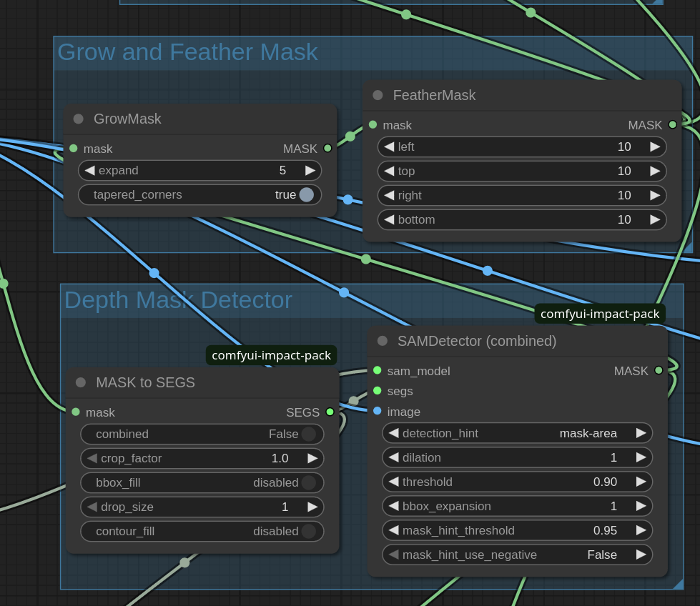Select the Depth Mask Detector group title

coord(178,300)
